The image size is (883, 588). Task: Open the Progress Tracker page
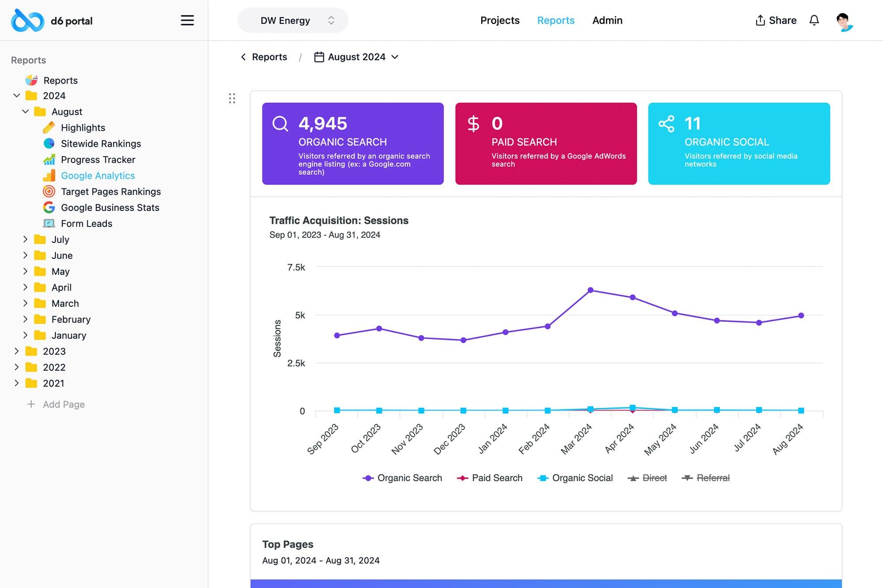pyautogui.click(x=98, y=159)
